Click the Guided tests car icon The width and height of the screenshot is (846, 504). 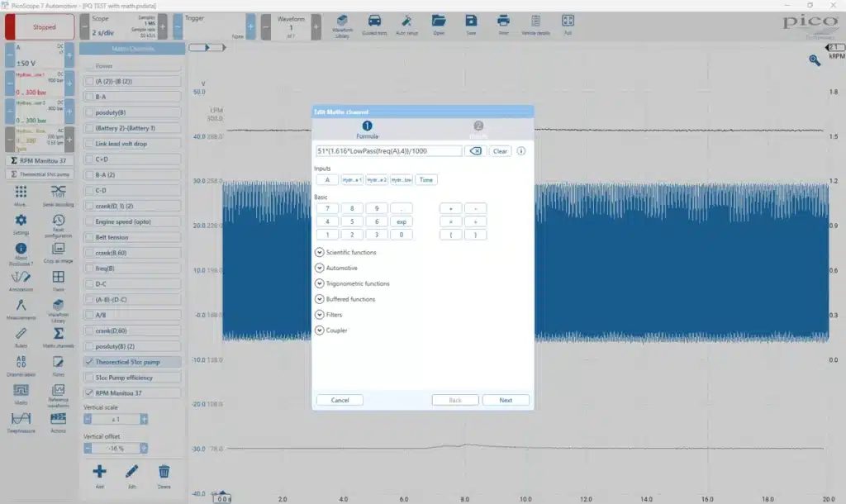[x=374, y=25]
